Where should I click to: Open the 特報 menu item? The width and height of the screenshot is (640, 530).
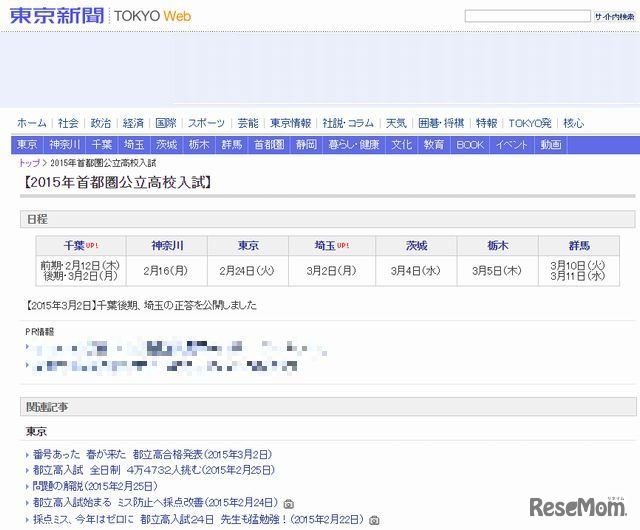tap(486, 123)
